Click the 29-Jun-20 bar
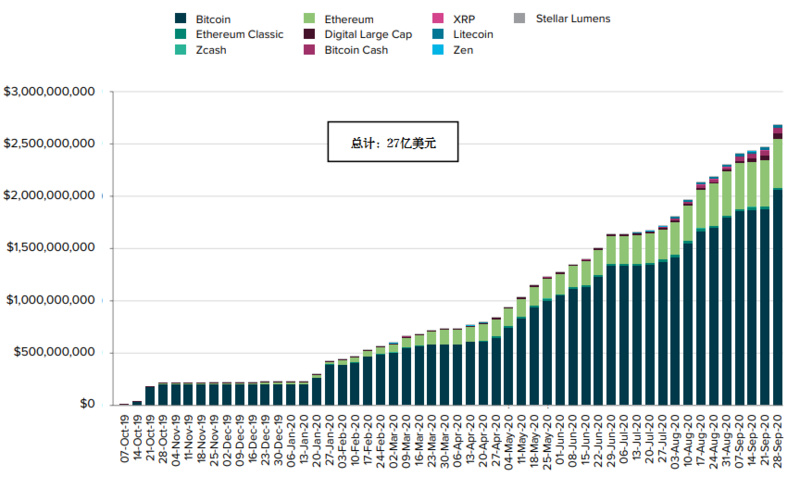Viewport: 800px width, 489px height. point(611,320)
